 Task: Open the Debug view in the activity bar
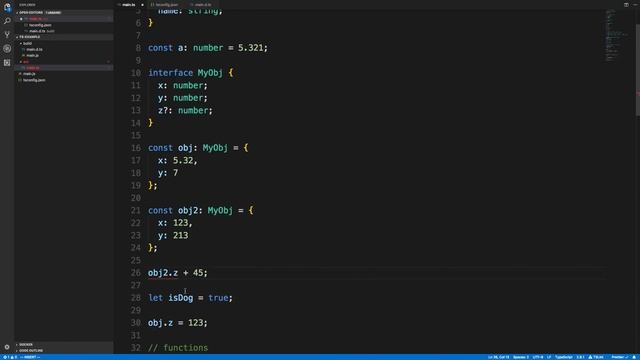(7, 49)
